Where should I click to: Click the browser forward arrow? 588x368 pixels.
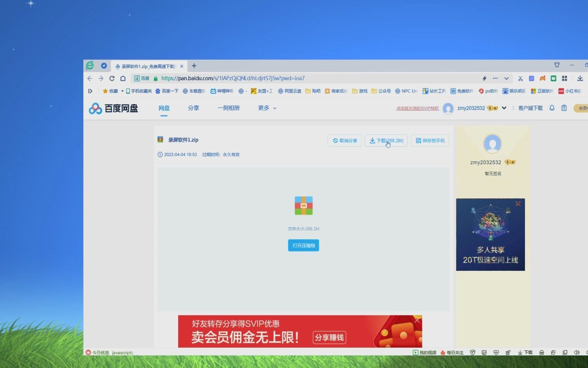coord(101,78)
